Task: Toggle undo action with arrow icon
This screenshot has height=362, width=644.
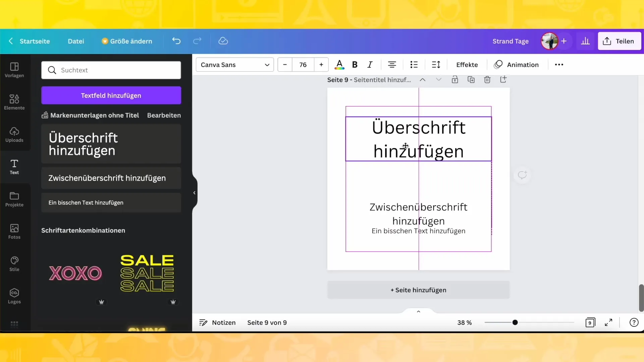Action: (176, 41)
